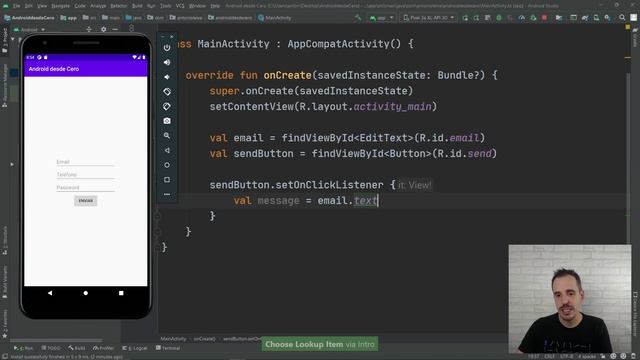
Task: Open the Tools menu
Action: click(165, 6)
